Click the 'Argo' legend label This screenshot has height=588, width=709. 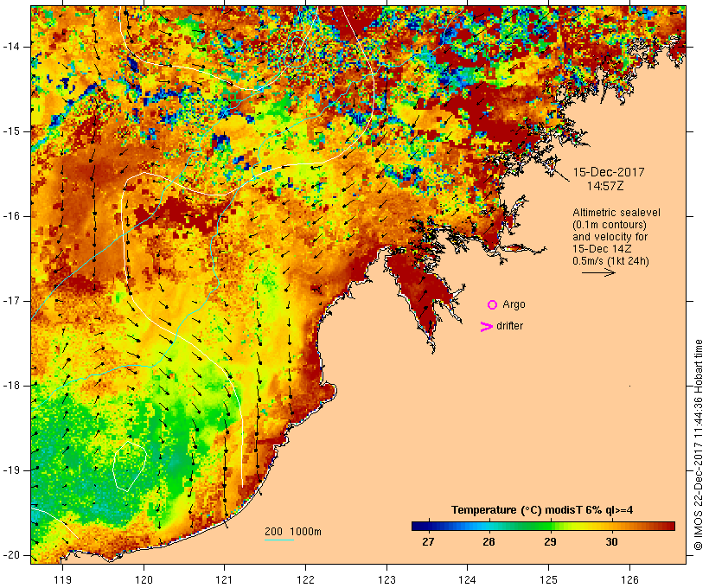click(514, 304)
